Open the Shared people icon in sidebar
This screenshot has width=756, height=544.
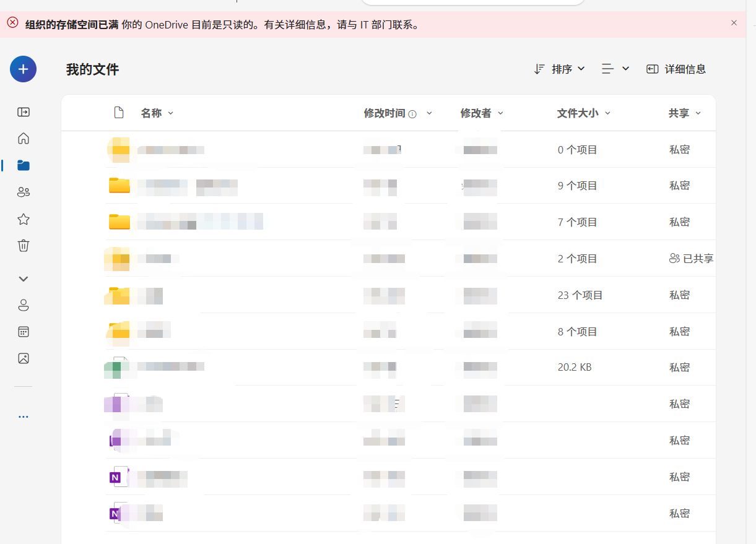pyautogui.click(x=24, y=192)
